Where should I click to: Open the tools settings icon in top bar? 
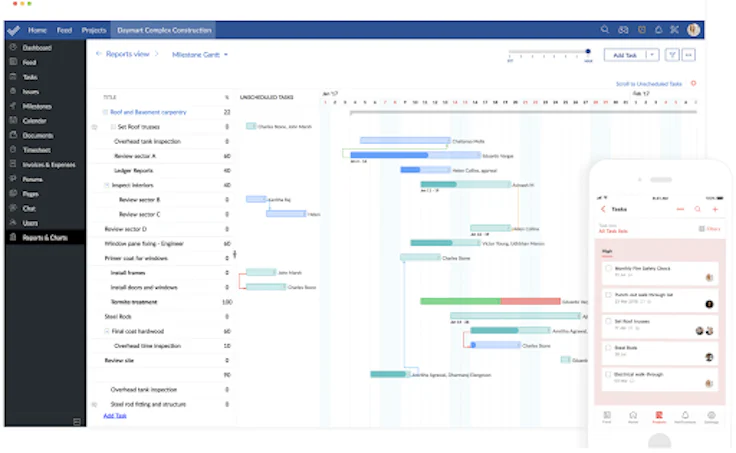675,30
